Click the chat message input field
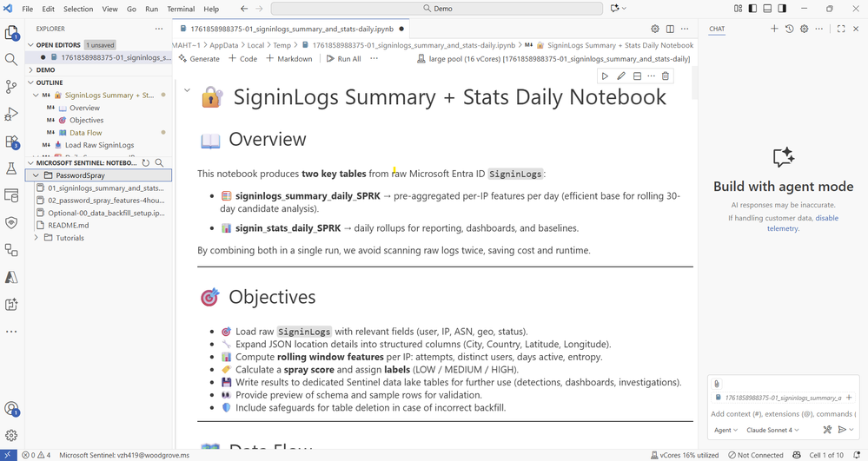Screen dimensions: 868x461 783,414
